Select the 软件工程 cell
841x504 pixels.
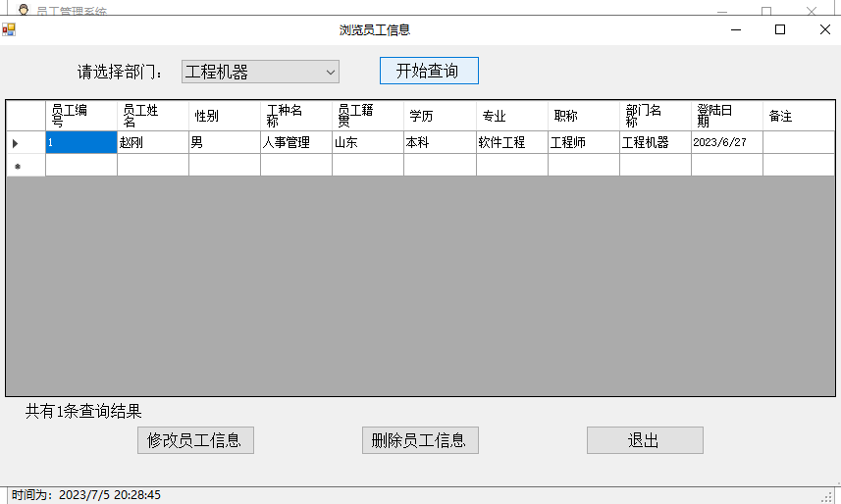coord(511,142)
